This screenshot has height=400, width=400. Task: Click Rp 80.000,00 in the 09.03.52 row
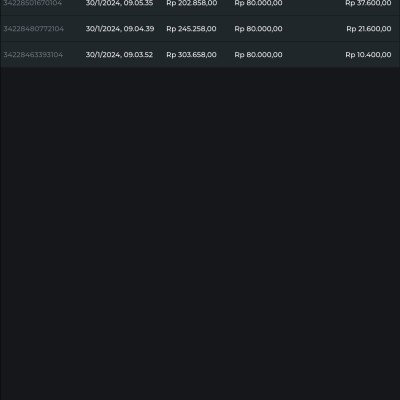pos(258,55)
